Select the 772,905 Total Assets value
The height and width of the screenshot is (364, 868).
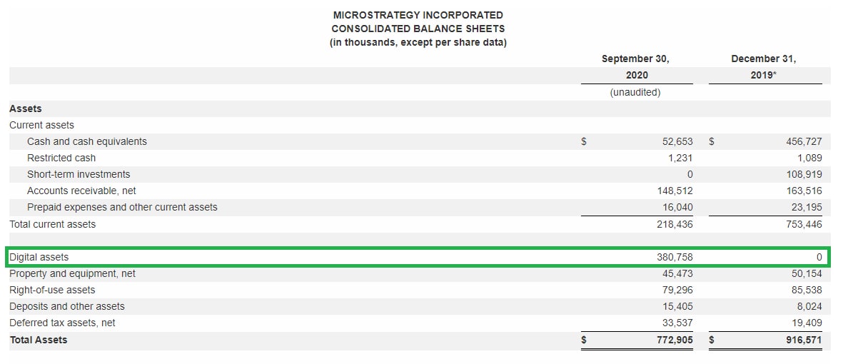click(675, 340)
